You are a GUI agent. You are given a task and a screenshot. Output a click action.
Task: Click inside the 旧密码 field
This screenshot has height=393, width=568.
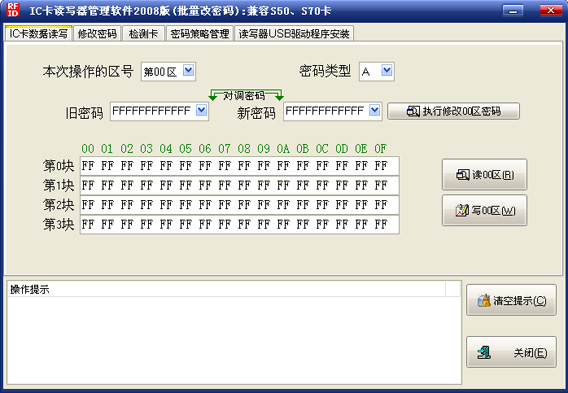pyautogui.click(x=159, y=111)
